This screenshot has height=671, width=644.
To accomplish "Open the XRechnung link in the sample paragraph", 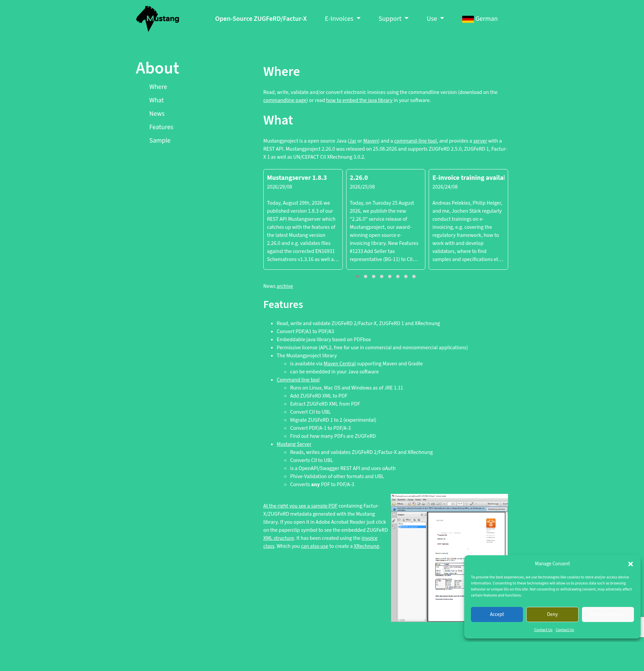I will point(366,546).
